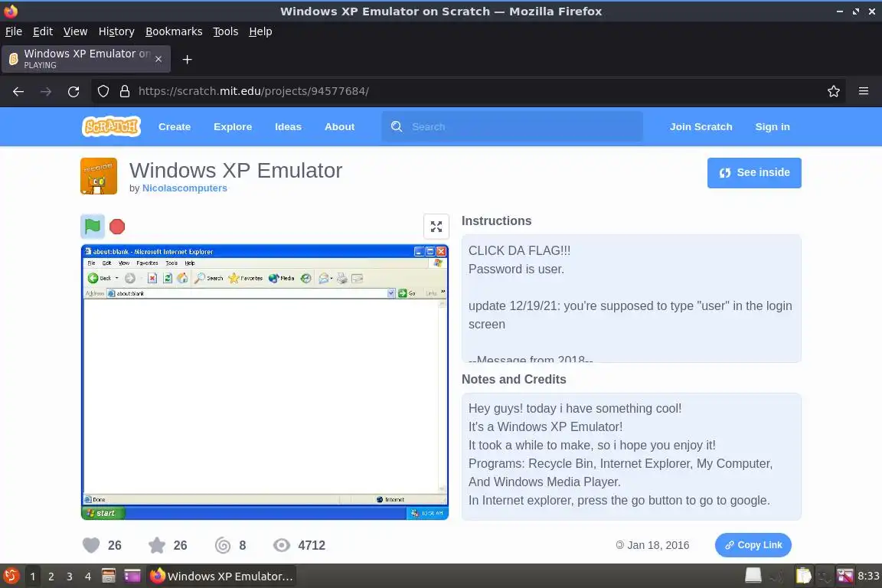
Task: Click the emulated IE Home icon
Action: tap(182, 278)
